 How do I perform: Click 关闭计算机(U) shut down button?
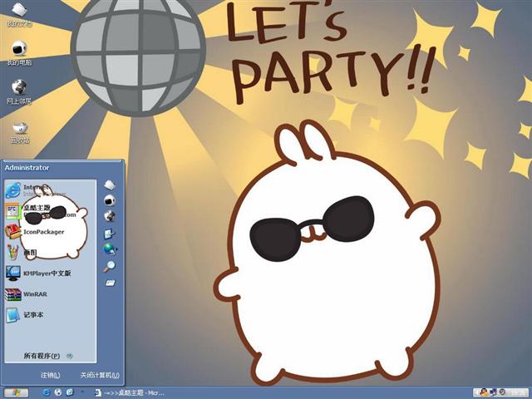point(100,375)
